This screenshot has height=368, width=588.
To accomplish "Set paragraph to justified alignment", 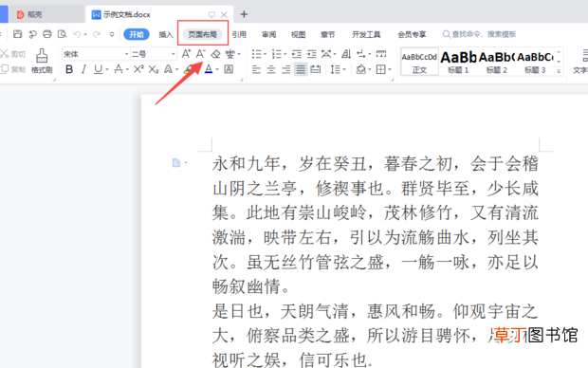I will coord(301,69).
